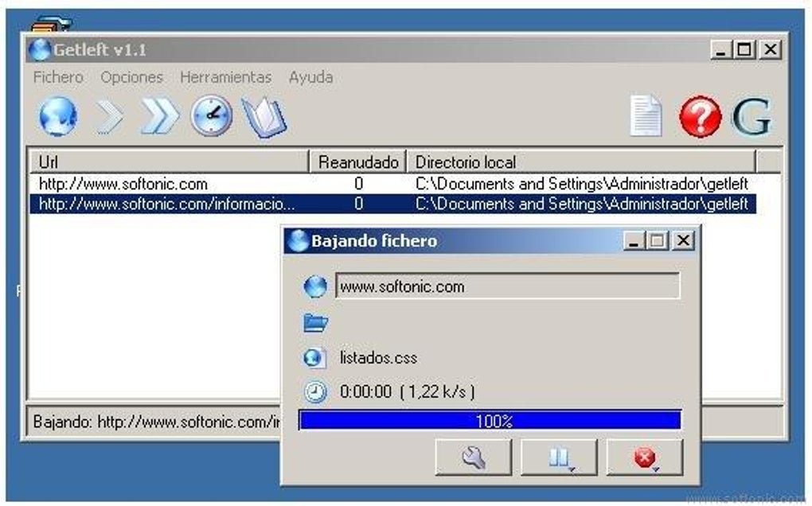Select the softonic.com/informacio... row
The image size is (812, 506).
pos(393,204)
